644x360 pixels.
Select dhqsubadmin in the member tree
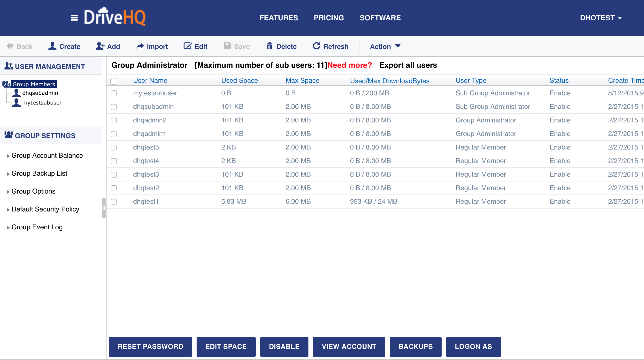(x=40, y=93)
